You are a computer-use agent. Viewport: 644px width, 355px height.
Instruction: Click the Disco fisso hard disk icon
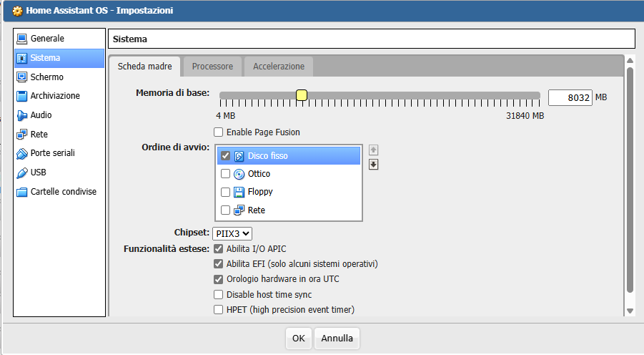[x=239, y=156]
